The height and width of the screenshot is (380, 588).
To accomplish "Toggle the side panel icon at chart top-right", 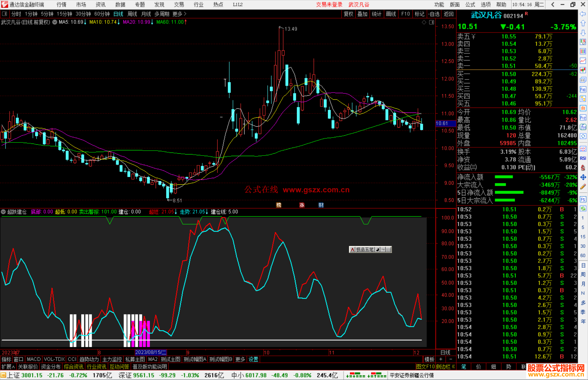I will point(431,22).
